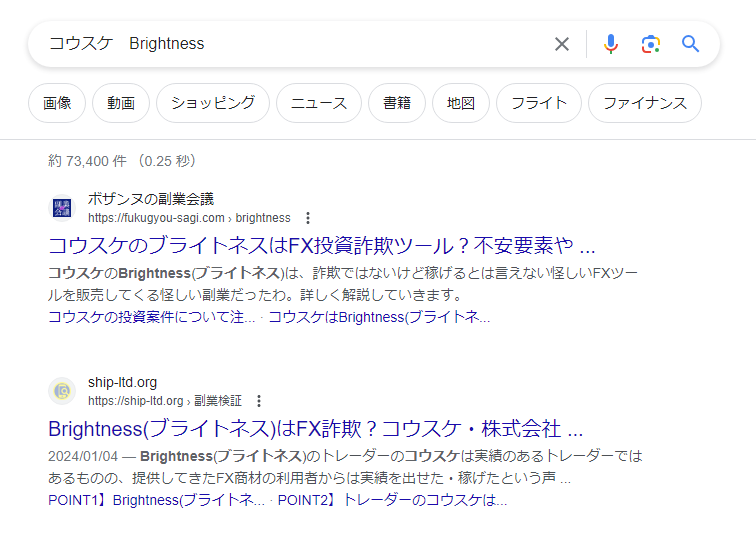This screenshot has height=538, width=756.
Task: Click the ship-ltd.org site favicon
Action: pyautogui.click(x=62, y=391)
